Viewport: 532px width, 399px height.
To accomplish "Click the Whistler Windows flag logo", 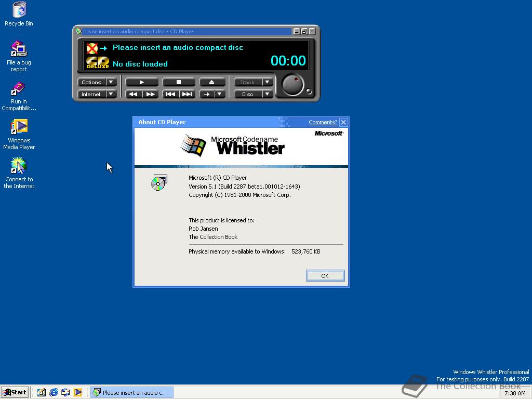I will coord(193,145).
